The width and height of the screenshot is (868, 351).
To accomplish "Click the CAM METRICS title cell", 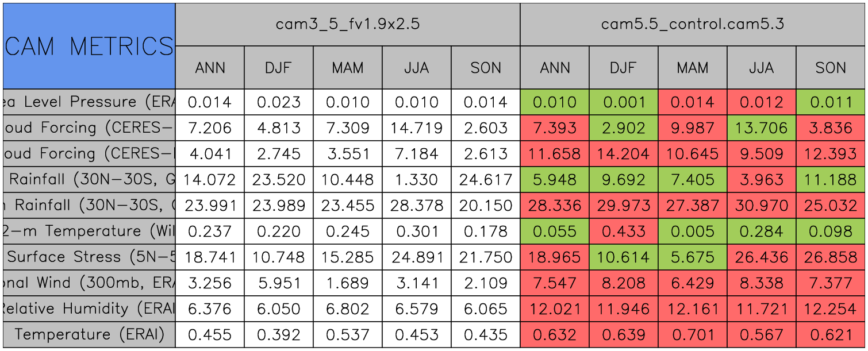I will 89,46.
